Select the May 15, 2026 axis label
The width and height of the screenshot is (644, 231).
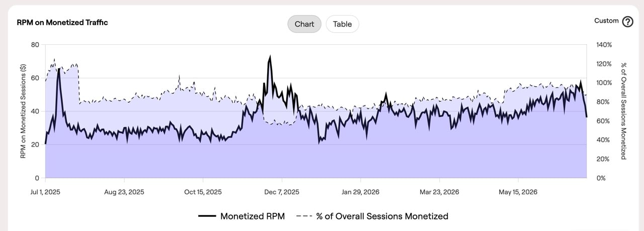coord(518,192)
